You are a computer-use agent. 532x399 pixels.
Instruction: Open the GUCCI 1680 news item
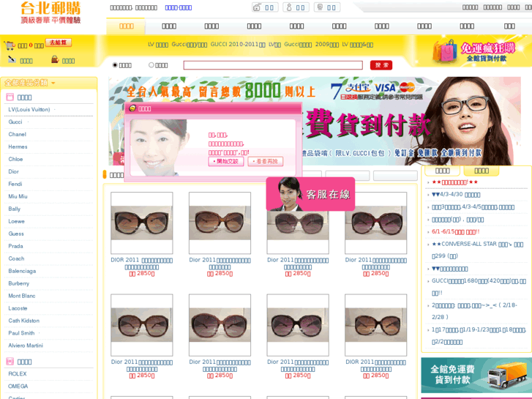[479, 287]
